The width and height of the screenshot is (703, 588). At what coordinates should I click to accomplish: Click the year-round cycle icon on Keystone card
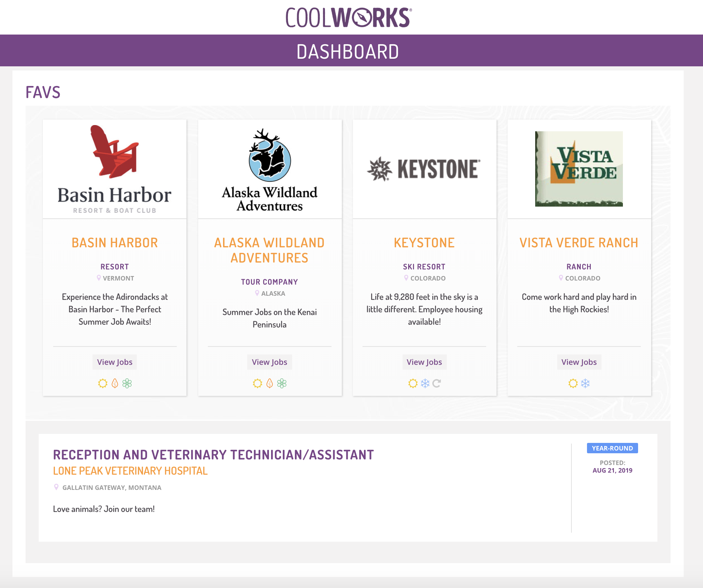tap(436, 383)
